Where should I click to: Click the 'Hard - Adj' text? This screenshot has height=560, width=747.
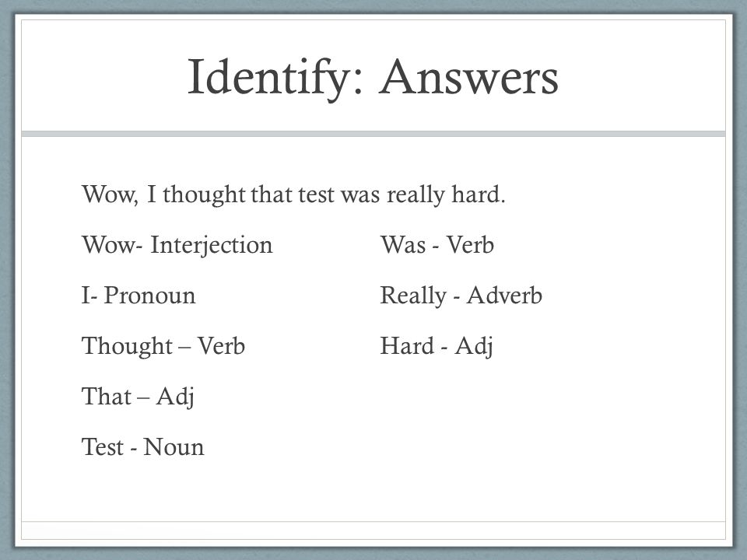[x=437, y=346]
